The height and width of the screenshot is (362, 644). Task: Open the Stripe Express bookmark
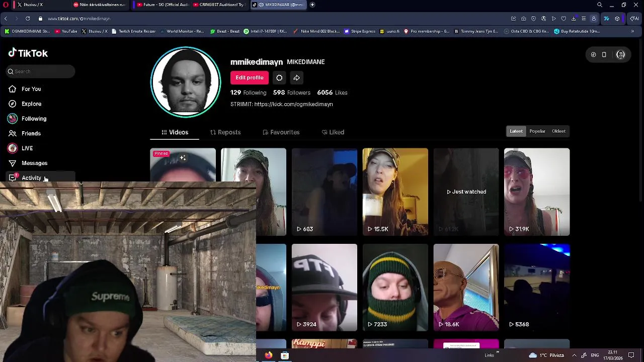click(x=360, y=31)
